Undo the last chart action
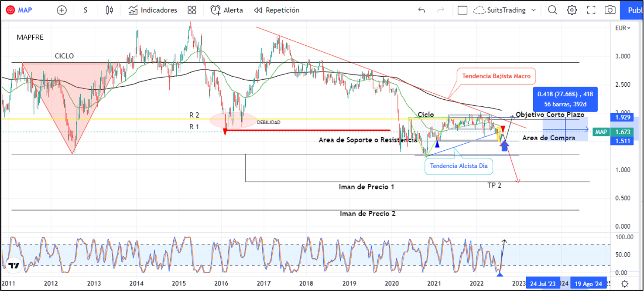The height and width of the screenshot is (291, 644). 421,10
